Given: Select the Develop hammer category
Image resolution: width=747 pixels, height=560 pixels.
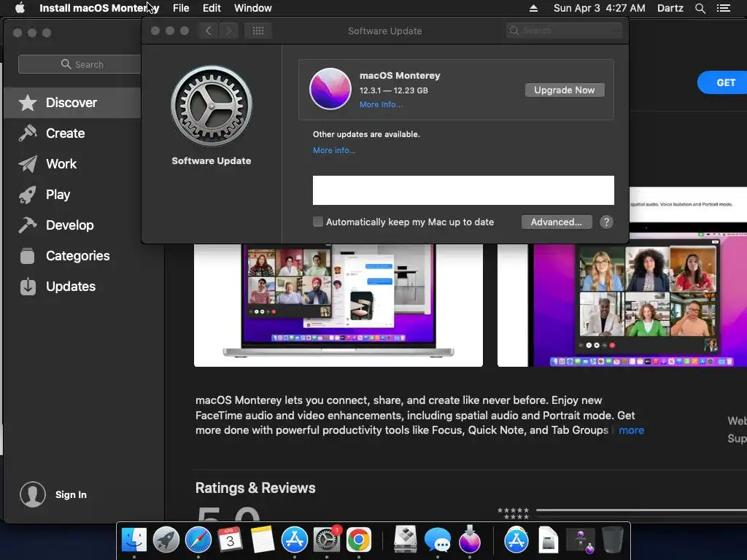Looking at the screenshot, I should 69,225.
